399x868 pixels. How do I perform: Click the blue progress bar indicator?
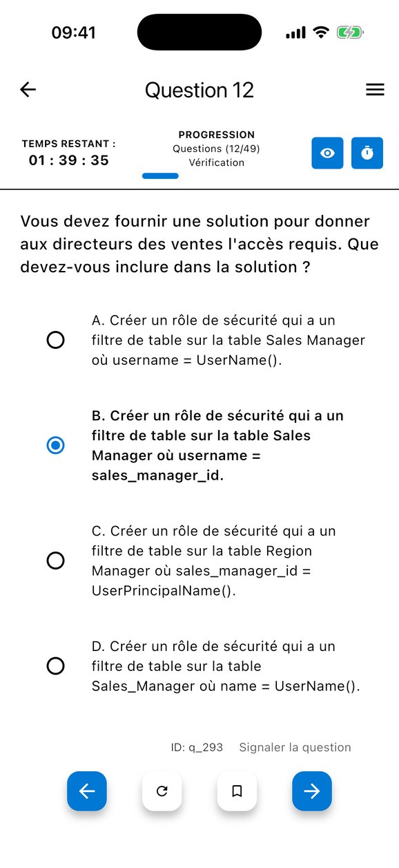tap(160, 176)
